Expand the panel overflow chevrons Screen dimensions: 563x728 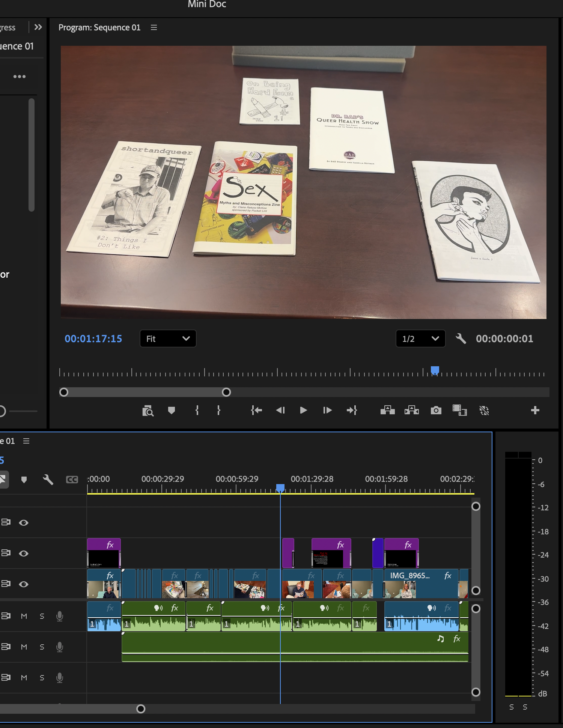click(38, 27)
